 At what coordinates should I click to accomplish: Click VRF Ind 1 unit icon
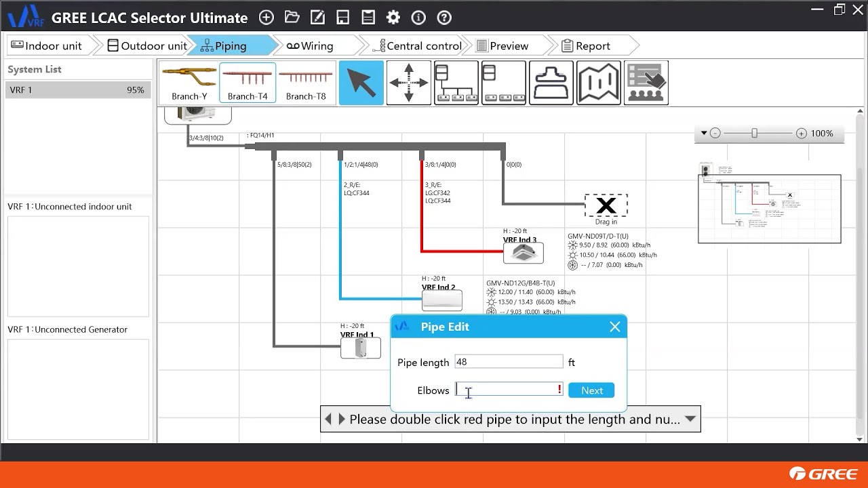tap(361, 348)
